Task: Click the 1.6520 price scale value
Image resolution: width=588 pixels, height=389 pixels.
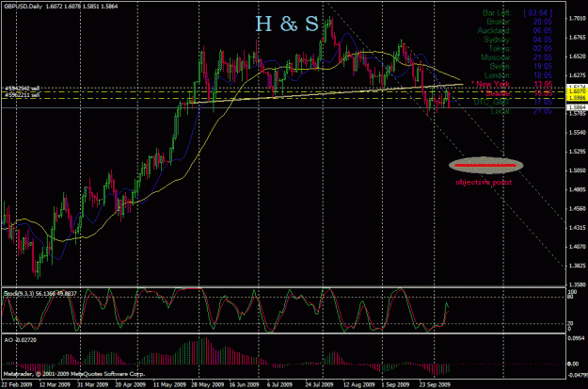Action: (x=577, y=57)
